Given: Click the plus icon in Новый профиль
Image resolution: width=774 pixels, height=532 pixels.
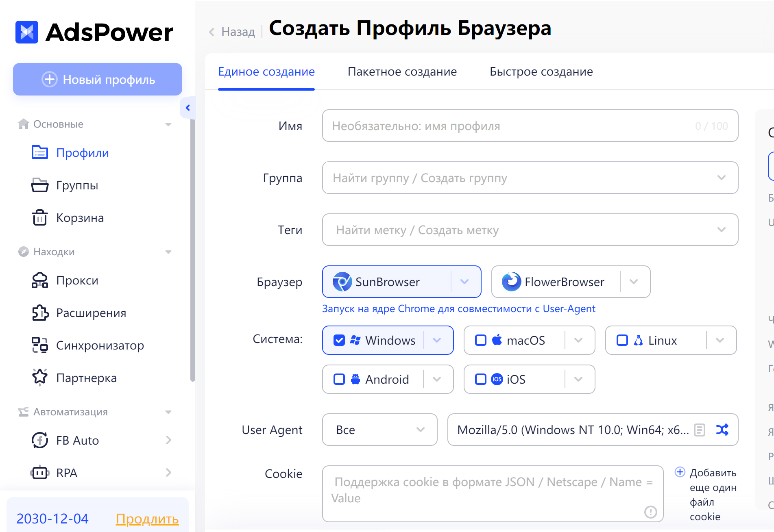Looking at the screenshot, I should pyautogui.click(x=50, y=79).
